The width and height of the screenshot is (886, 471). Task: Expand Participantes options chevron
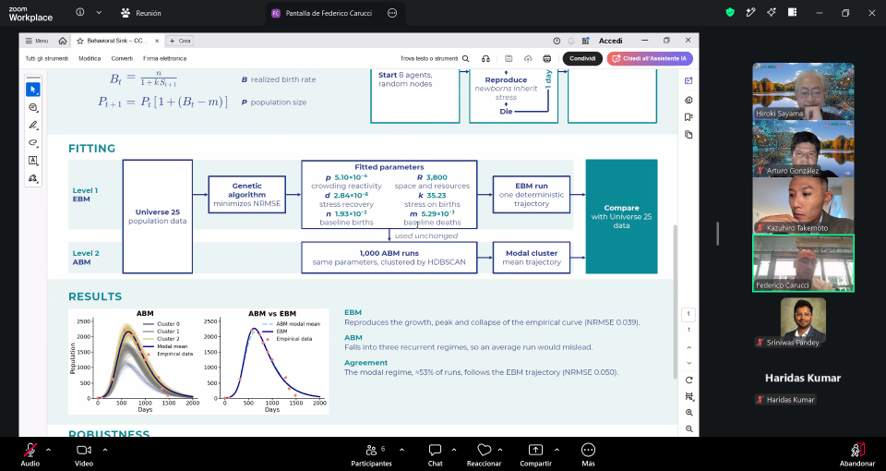coord(402,450)
